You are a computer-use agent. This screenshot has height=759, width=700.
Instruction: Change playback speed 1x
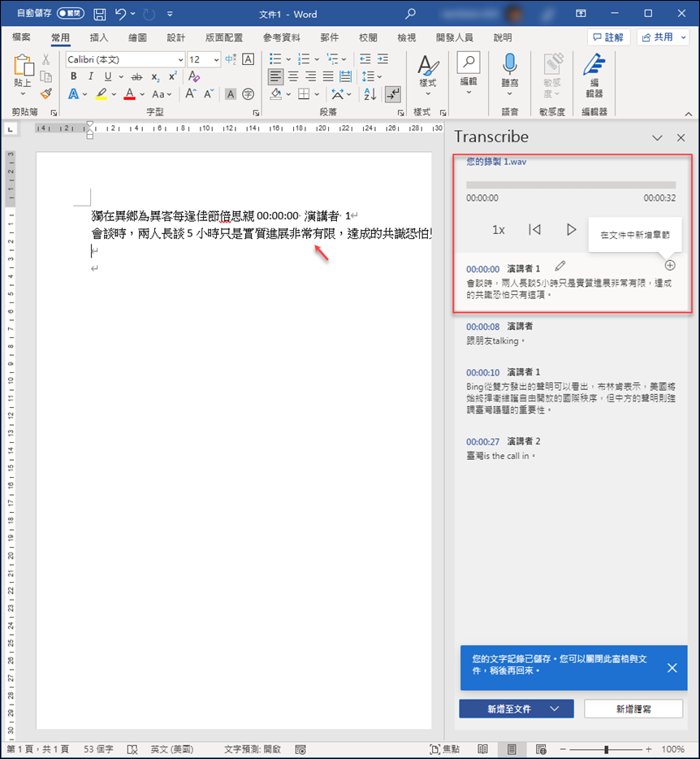click(x=499, y=230)
